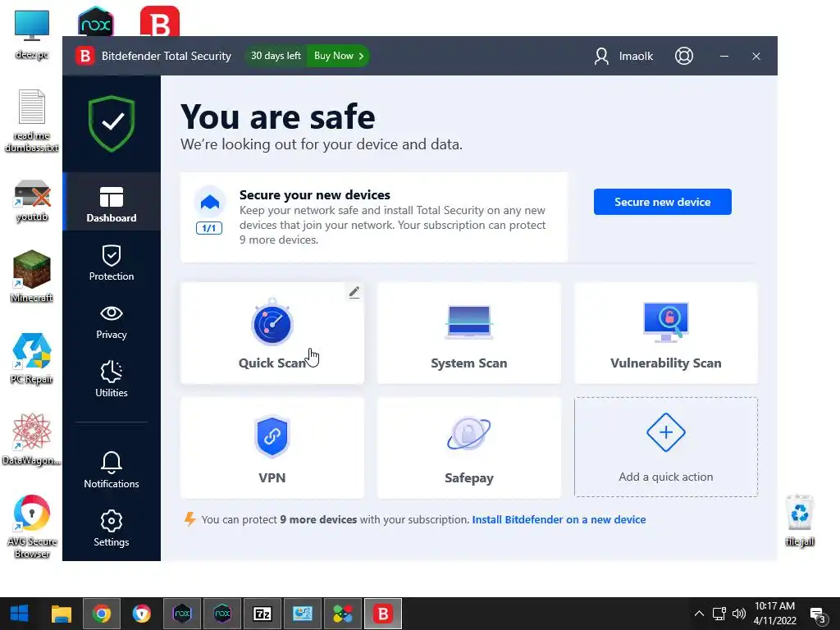840x630 pixels.
Task: Launch the System Scan action
Action: (468, 333)
